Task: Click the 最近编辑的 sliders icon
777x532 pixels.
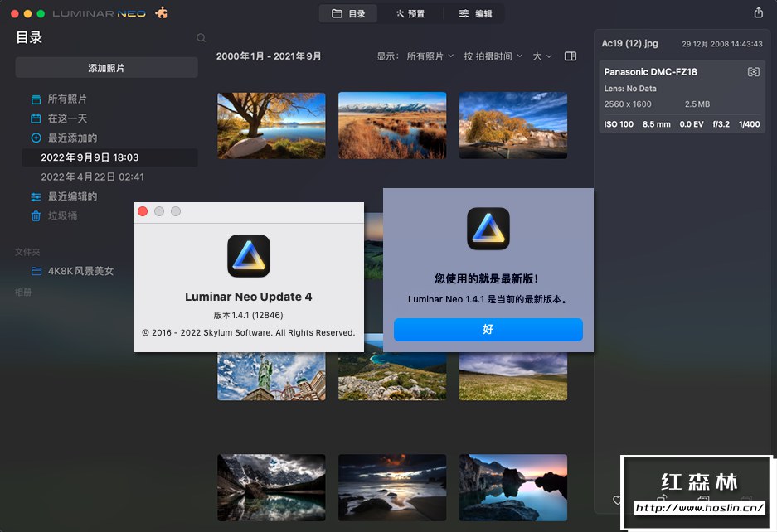Action: [36, 196]
